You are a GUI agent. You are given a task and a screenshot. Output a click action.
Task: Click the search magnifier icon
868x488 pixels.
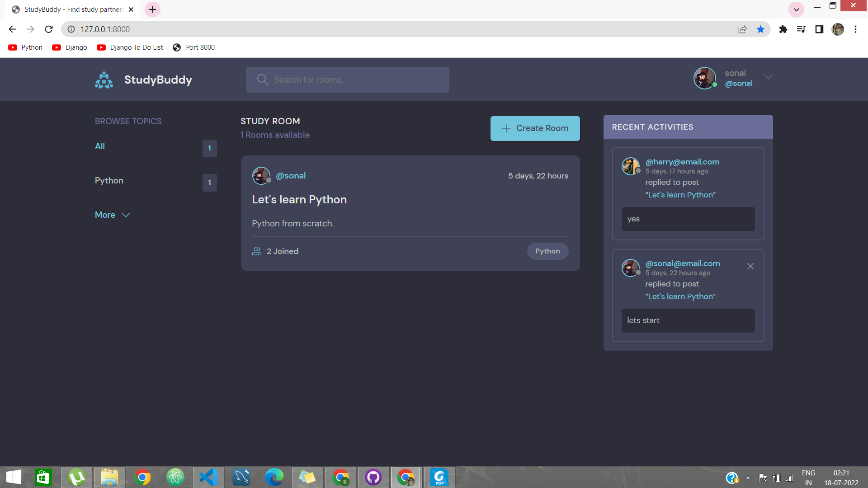click(x=262, y=80)
